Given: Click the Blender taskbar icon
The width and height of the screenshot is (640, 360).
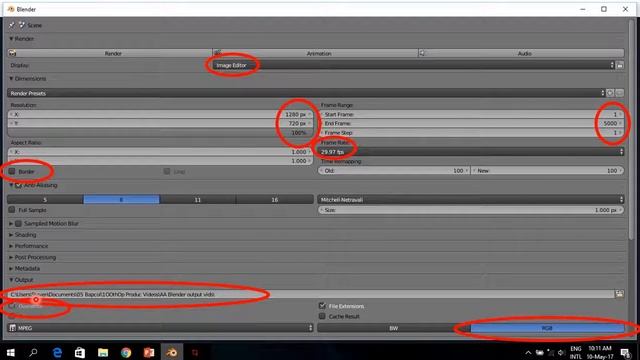Looking at the screenshot, I should (172, 352).
